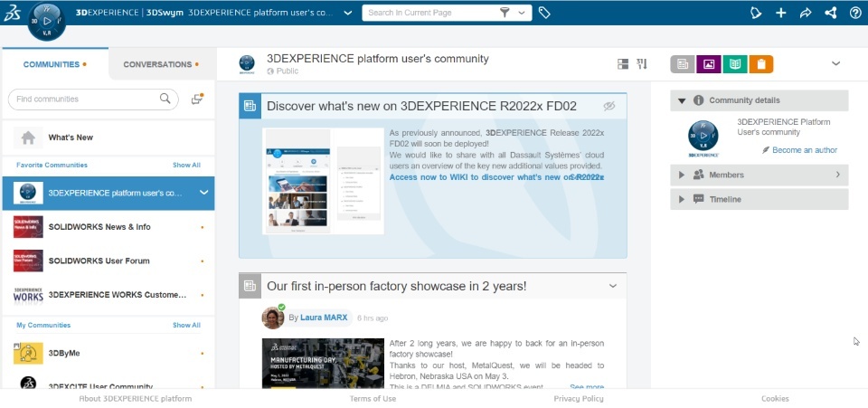
Task: Click the 3DByMe community icon
Action: point(28,353)
